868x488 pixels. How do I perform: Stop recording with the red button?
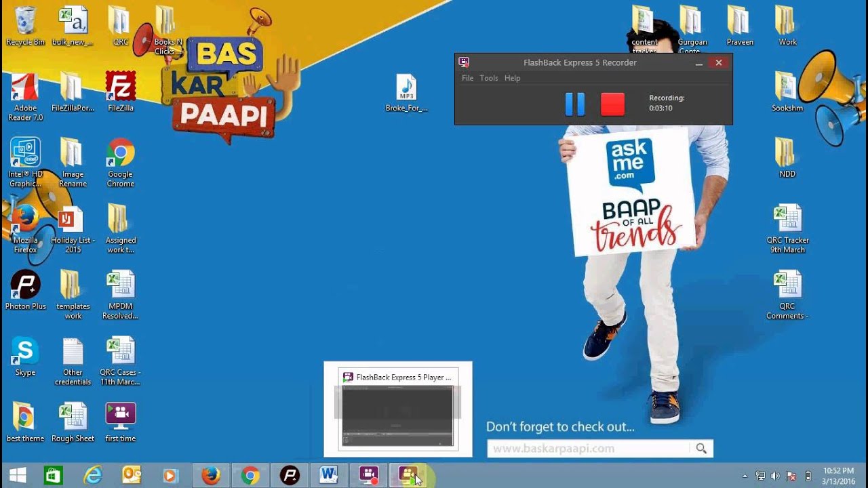pyautogui.click(x=612, y=104)
